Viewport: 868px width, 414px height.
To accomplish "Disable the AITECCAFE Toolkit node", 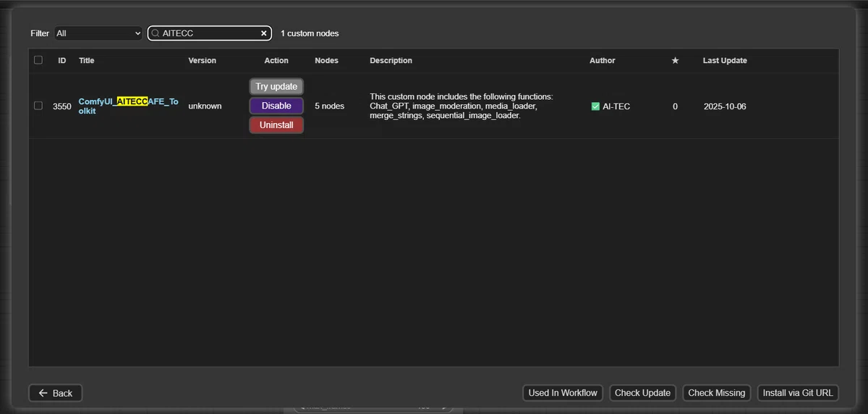I will click(276, 106).
